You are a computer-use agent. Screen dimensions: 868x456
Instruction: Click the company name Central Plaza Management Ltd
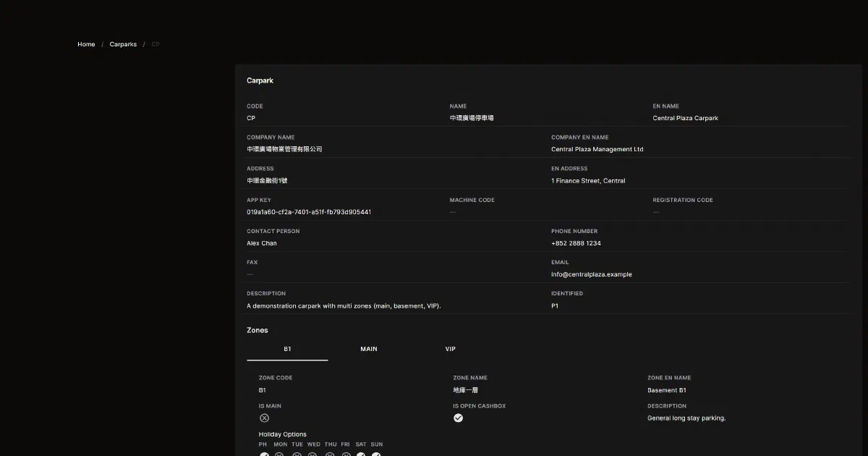597,149
